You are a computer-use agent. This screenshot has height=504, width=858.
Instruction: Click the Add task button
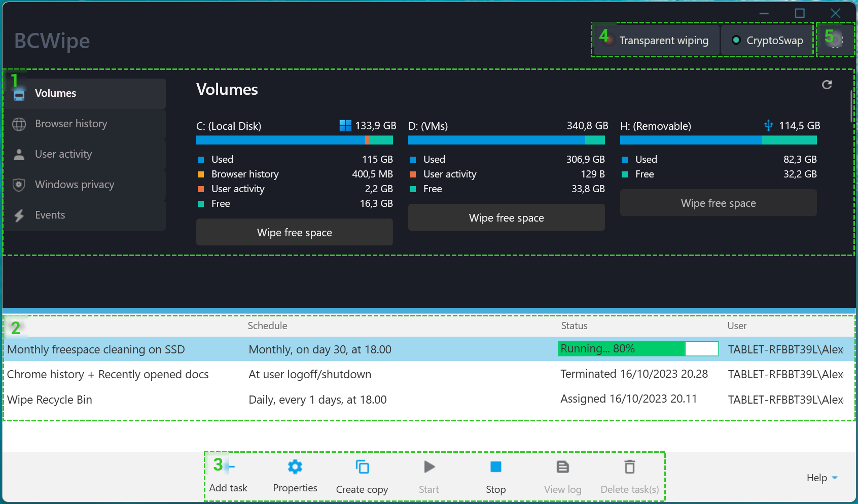point(228,477)
